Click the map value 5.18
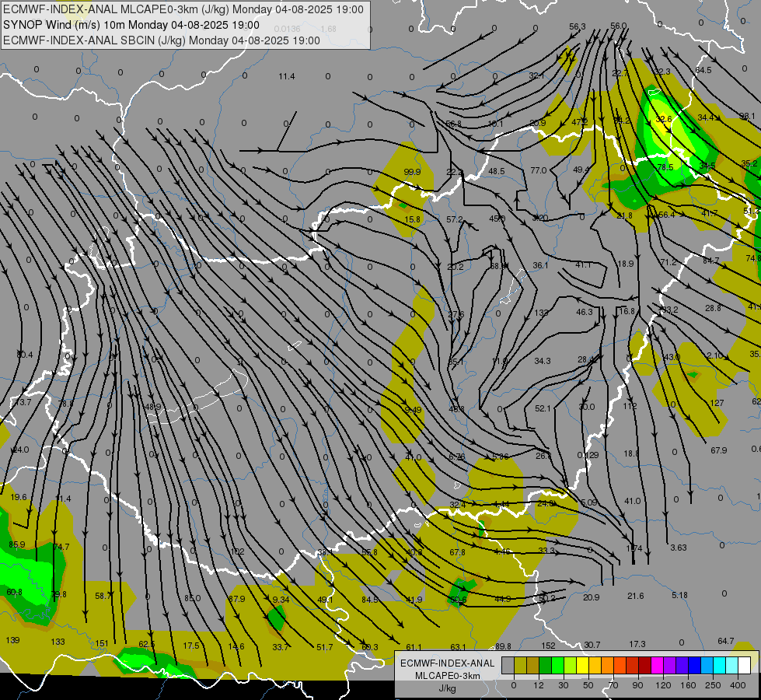The image size is (761, 700). pos(680,595)
